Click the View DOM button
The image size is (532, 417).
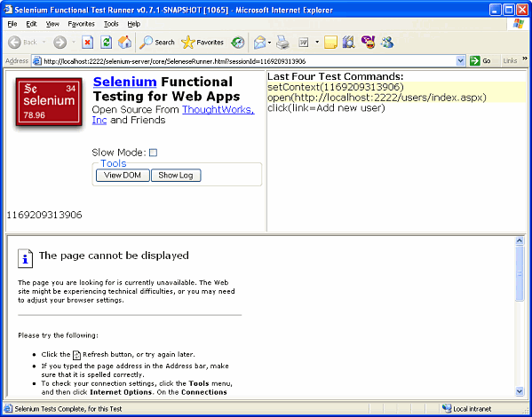pos(123,176)
